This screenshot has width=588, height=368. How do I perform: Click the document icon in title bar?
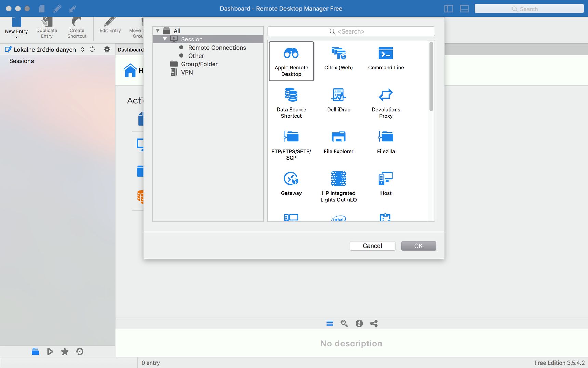click(x=42, y=9)
